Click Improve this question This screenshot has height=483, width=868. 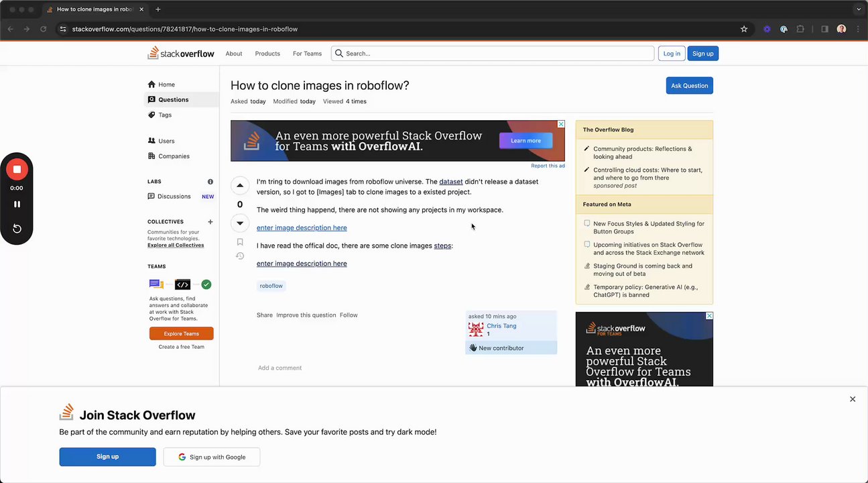[306, 315]
